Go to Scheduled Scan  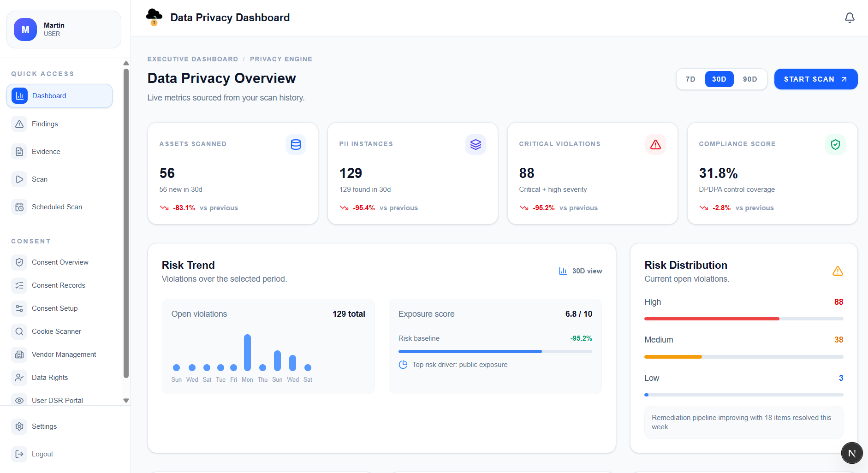click(x=59, y=207)
